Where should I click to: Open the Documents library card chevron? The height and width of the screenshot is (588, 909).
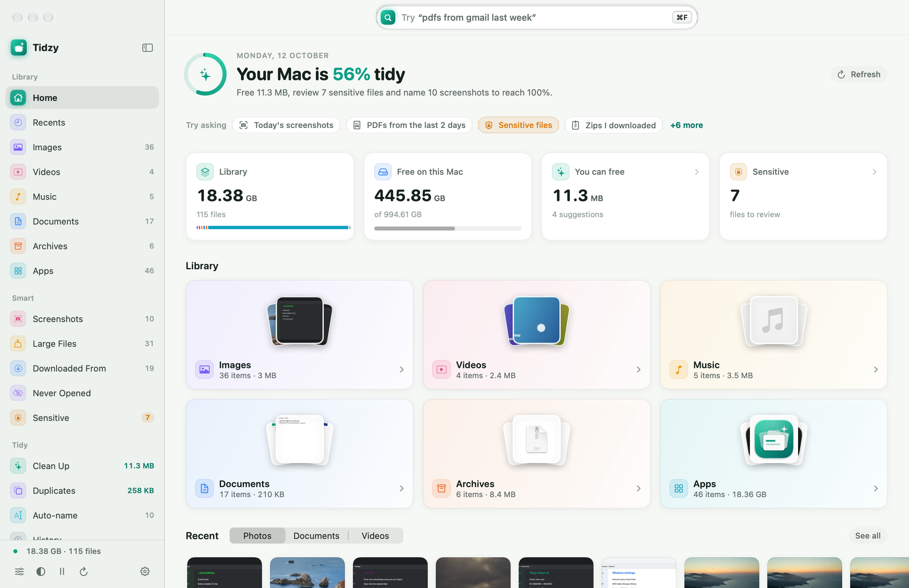(x=401, y=488)
